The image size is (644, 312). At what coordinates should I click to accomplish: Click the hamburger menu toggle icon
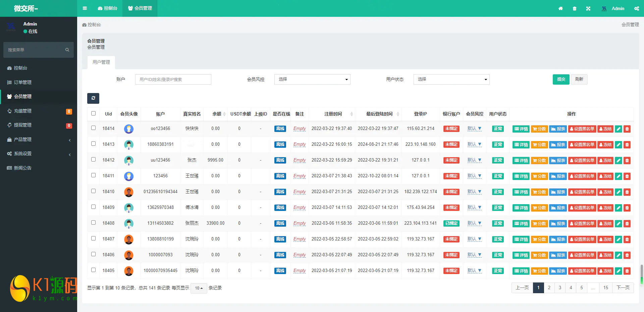[85, 8]
